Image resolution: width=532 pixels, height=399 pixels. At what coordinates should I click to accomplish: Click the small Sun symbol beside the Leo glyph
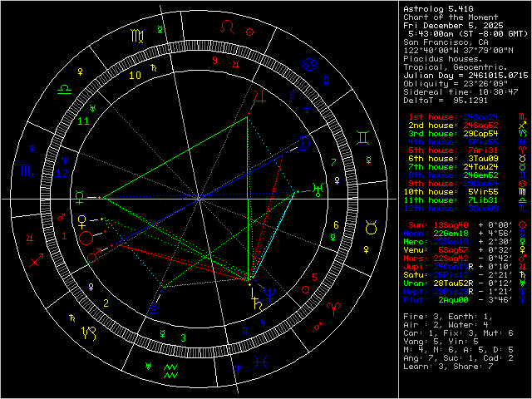[249, 32]
